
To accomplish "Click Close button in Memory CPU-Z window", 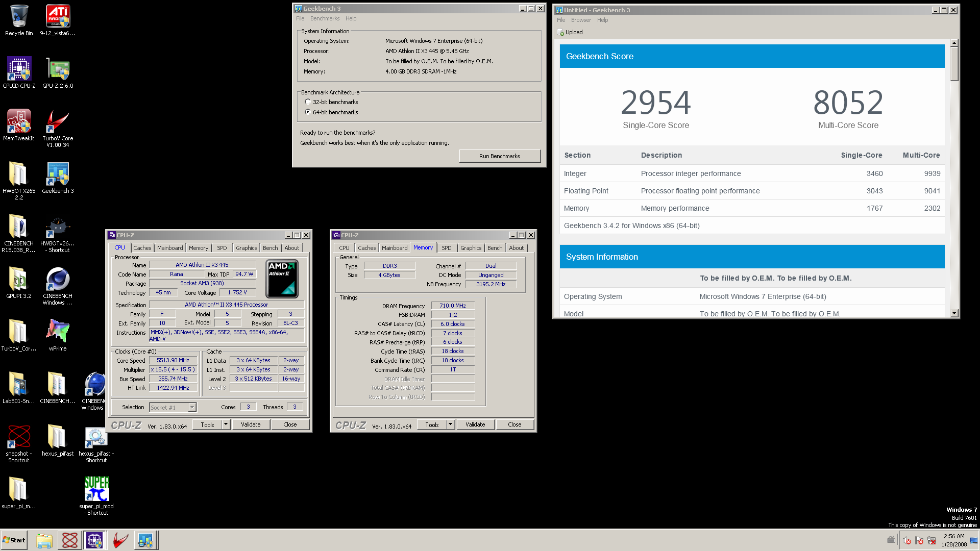I will tap(514, 424).
